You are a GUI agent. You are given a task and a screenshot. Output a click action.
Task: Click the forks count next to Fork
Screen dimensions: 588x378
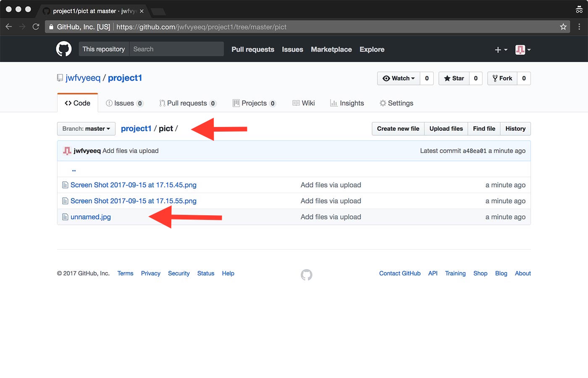point(524,78)
